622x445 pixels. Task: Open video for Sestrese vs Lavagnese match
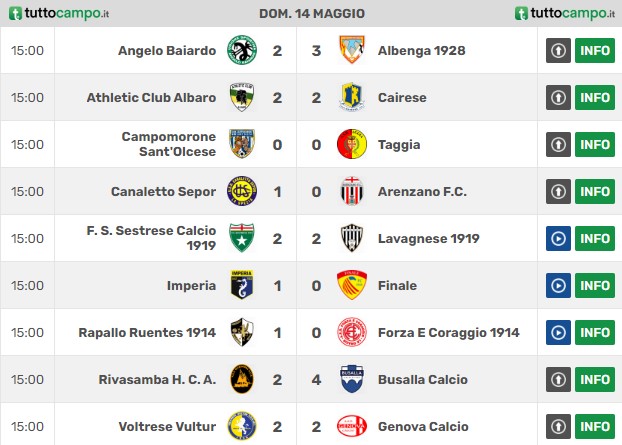coord(558,238)
